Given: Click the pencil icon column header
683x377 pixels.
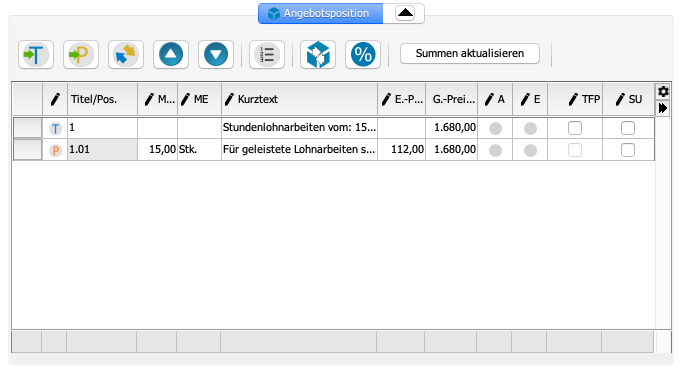Looking at the screenshot, I should pyautogui.click(x=55, y=99).
